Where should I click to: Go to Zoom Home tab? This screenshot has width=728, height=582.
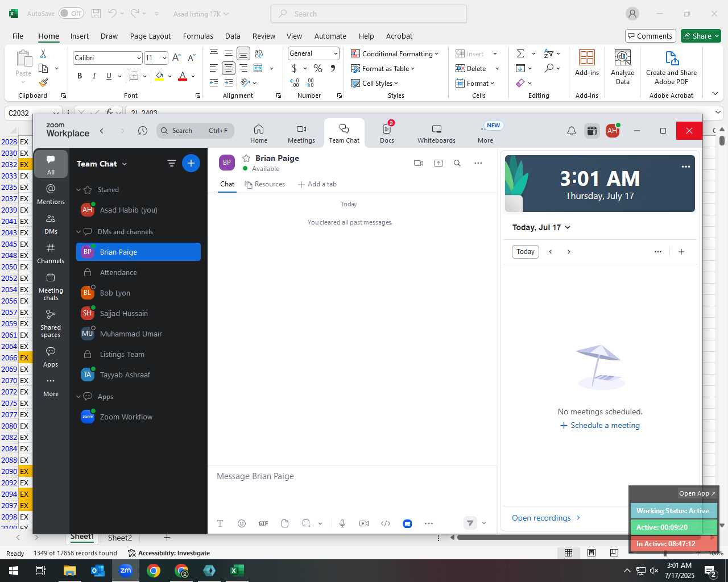point(259,134)
